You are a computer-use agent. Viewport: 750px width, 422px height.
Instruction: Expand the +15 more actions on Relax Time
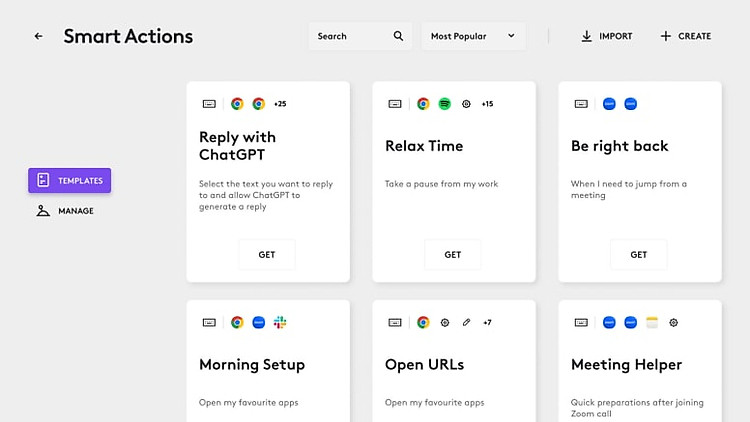pyautogui.click(x=487, y=104)
